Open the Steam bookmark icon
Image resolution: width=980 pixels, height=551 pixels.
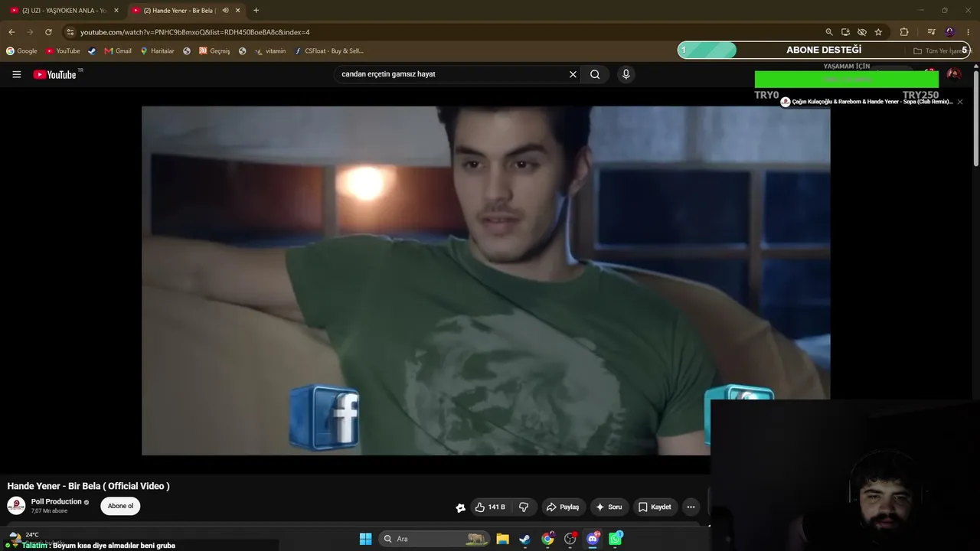[x=92, y=51]
